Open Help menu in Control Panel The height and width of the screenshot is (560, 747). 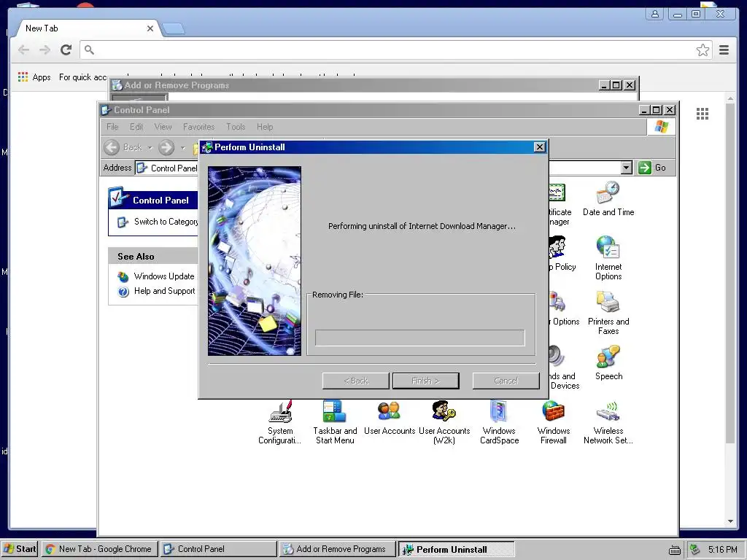tap(265, 127)
